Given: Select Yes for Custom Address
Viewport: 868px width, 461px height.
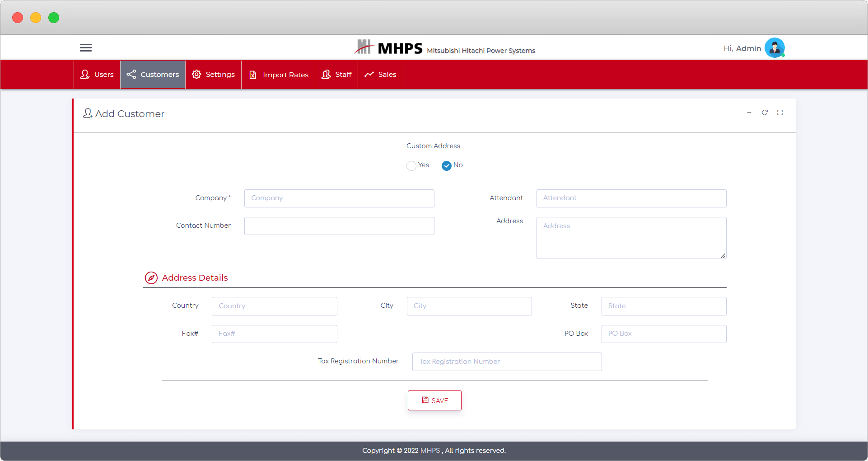Looking at the screenshot, I should (x=411, y=166).
